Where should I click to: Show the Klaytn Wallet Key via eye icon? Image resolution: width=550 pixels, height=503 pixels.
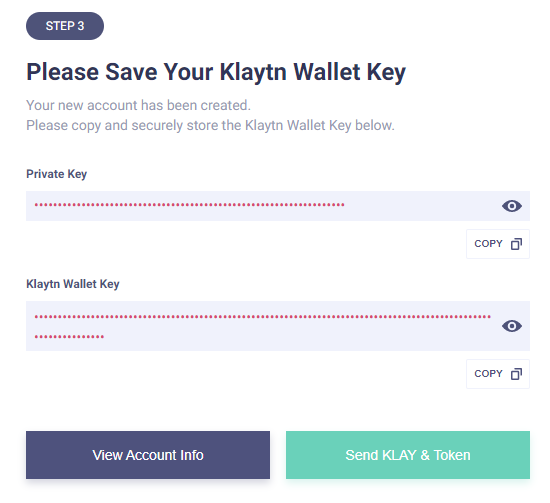coord(512,326)
